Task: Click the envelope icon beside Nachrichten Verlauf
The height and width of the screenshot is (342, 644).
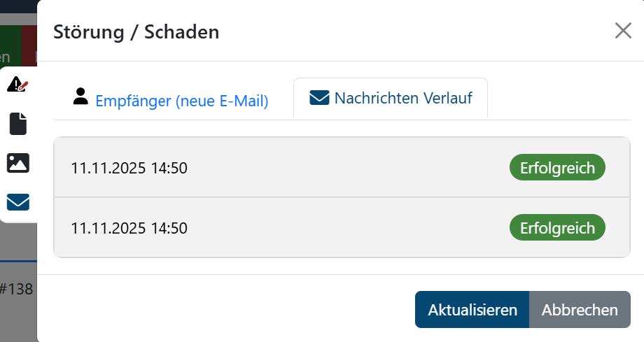Action: [319, 98]
